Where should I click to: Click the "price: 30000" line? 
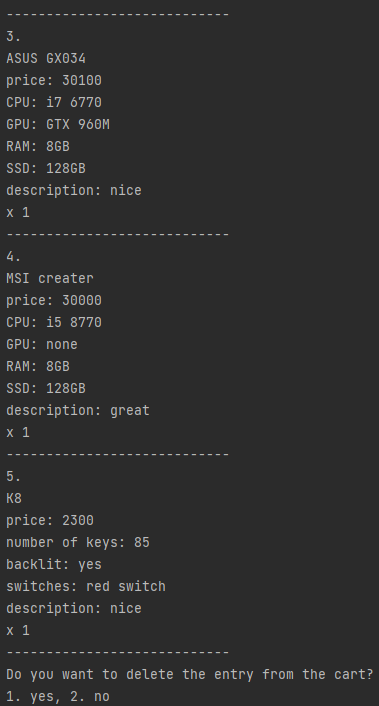[54, 300]
